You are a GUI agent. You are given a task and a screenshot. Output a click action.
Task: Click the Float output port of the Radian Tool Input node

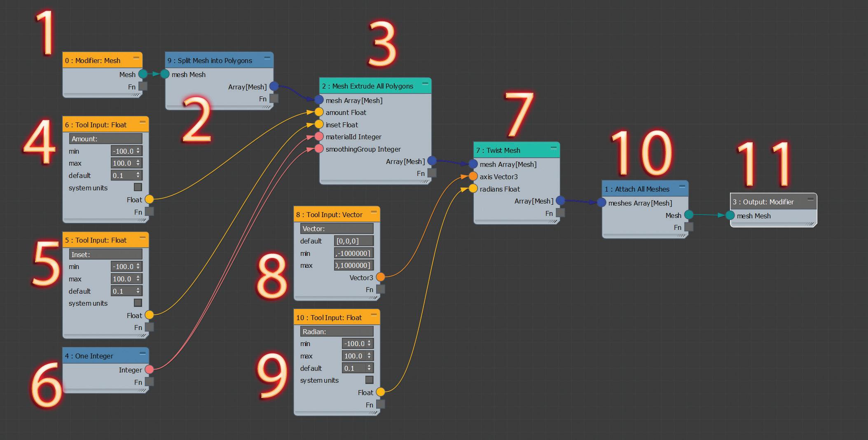tap(380, 392)
